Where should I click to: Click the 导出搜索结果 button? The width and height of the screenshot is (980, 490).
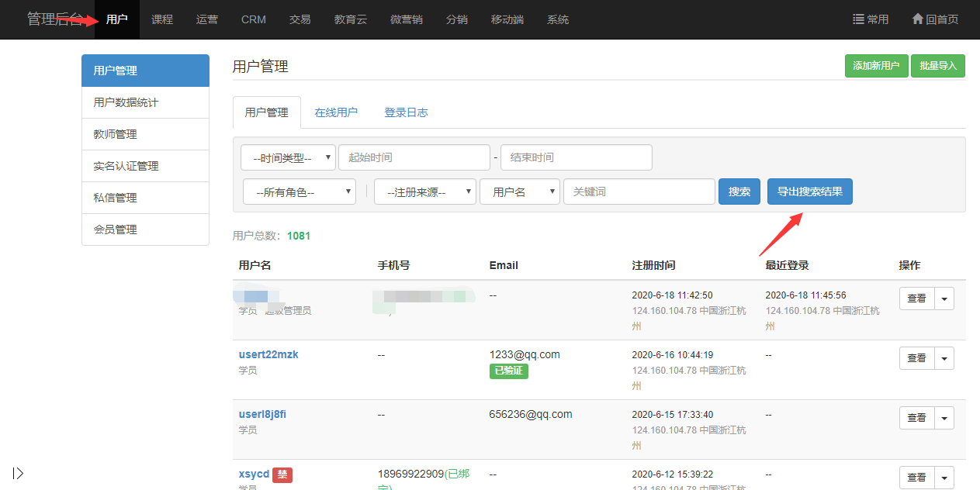809,192
